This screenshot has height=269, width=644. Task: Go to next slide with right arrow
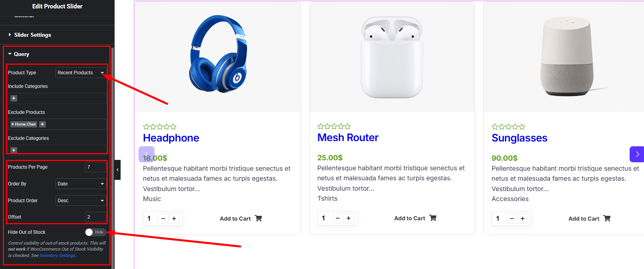click(x=637, y=154)
